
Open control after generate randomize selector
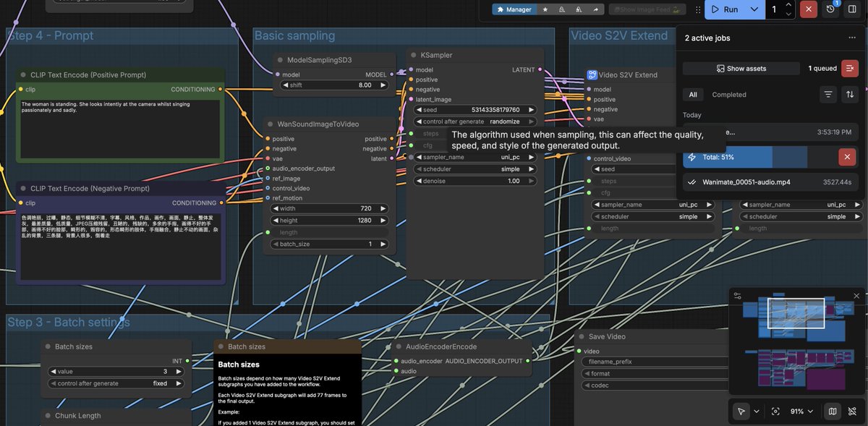[x=476, y=122]
